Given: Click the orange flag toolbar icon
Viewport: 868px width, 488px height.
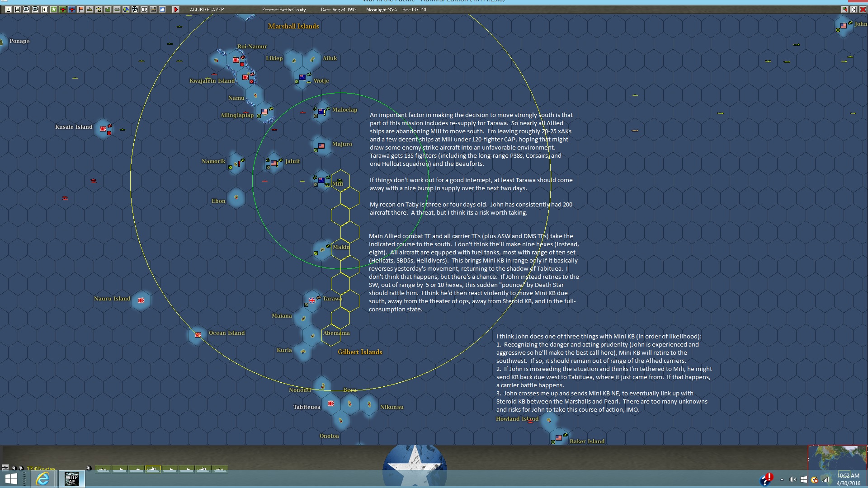Looking at the screenshot, I should (x=81, y=9).
